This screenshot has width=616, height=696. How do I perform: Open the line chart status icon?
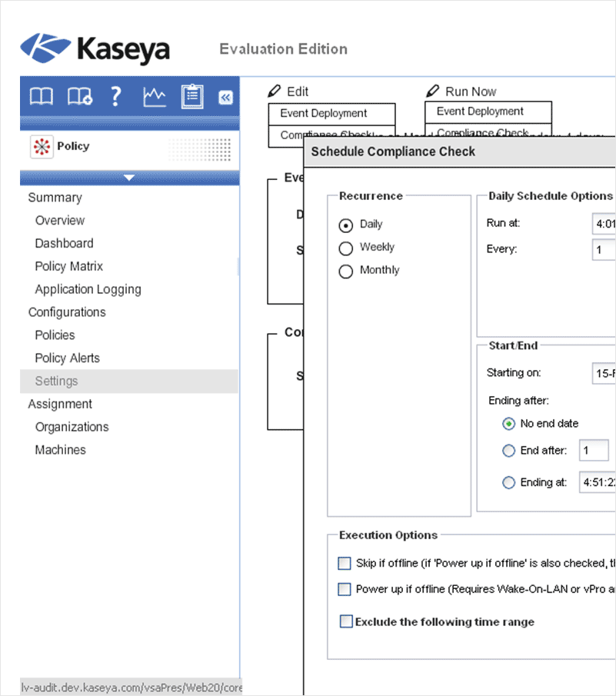coord(155,96)
